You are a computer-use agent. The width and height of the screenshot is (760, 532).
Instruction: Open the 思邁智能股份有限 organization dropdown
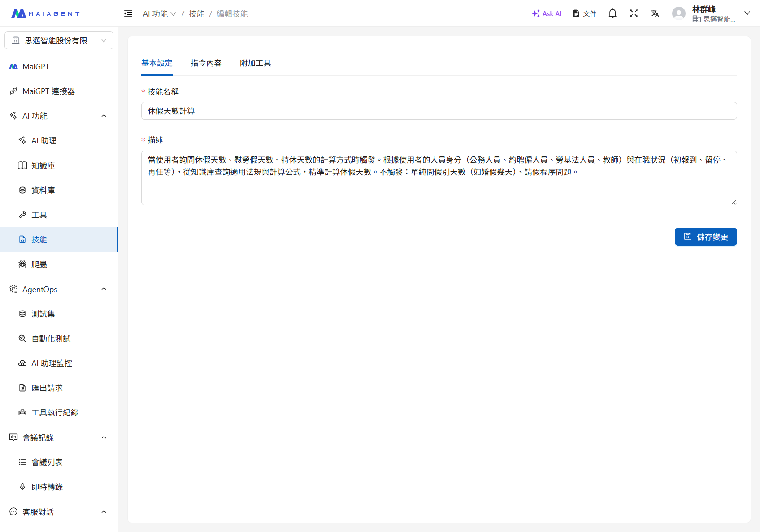pos(59,40)
